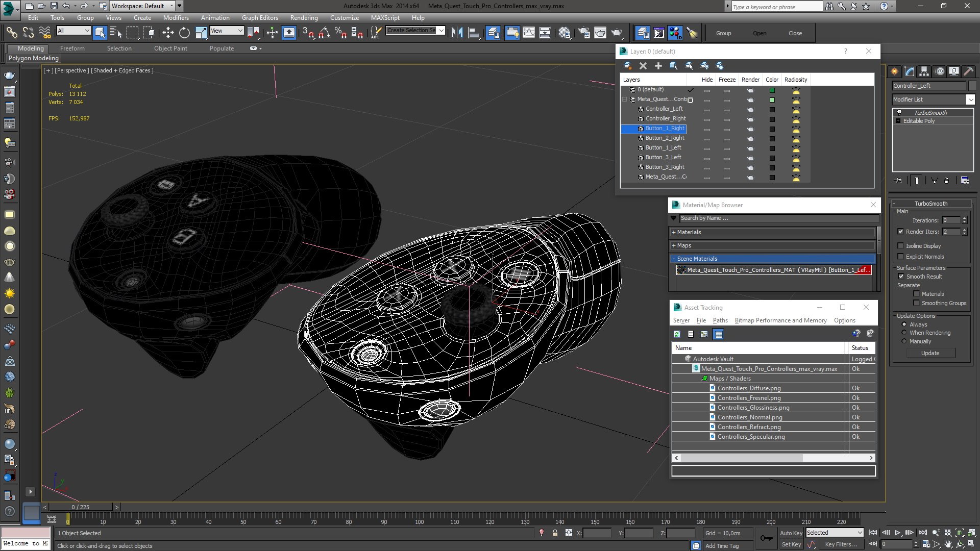Toggle the Isoline Display checkbox
Screen dimensions: 980x551
901,246
